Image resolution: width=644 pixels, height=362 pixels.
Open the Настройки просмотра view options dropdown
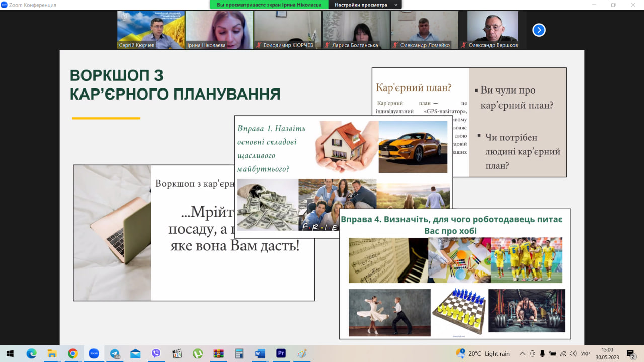[365, 5]
